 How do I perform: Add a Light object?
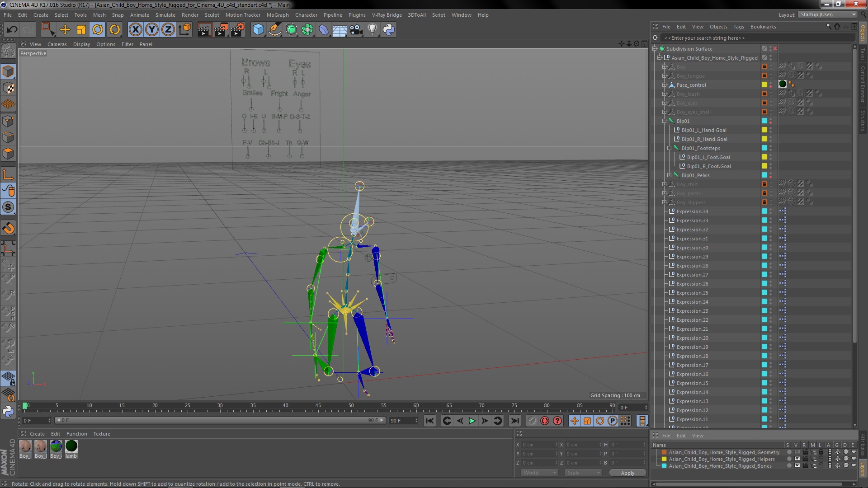tap(372, 30)
